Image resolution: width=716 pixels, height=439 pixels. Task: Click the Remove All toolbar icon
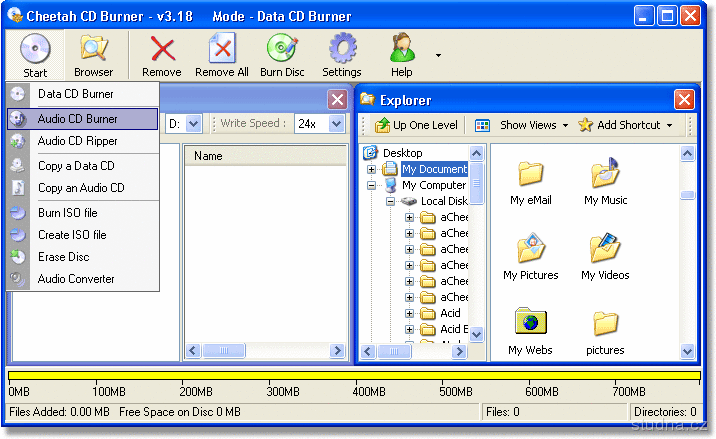tap(222, 55)
